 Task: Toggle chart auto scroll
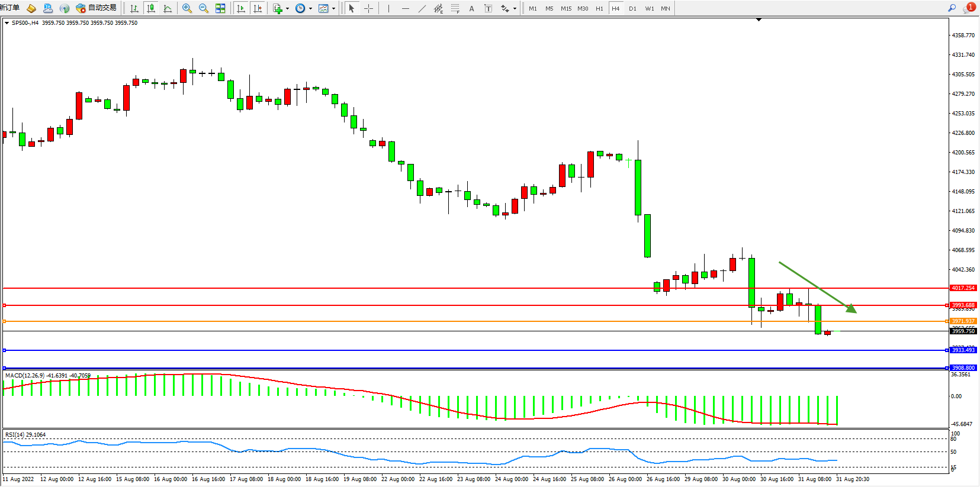[241, 8]
